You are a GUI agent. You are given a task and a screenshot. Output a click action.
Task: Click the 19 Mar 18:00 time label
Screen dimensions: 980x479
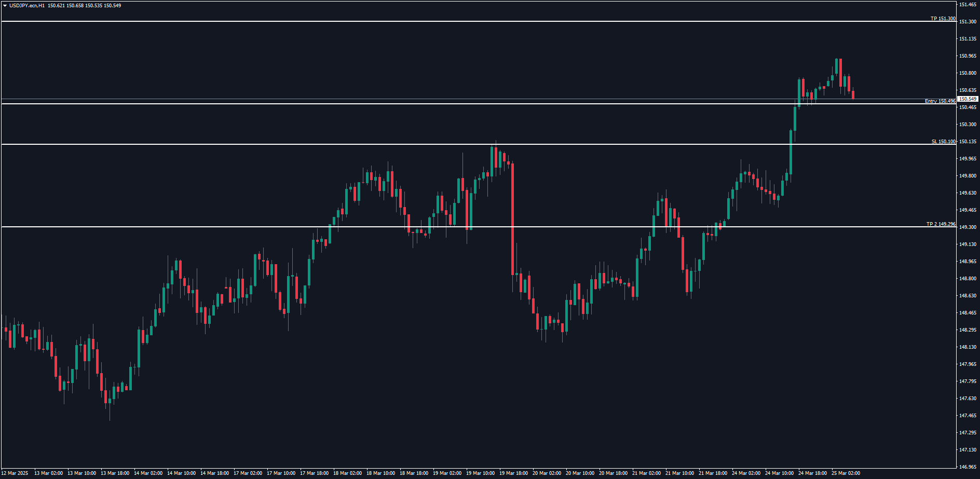click(x=513, y=473)
